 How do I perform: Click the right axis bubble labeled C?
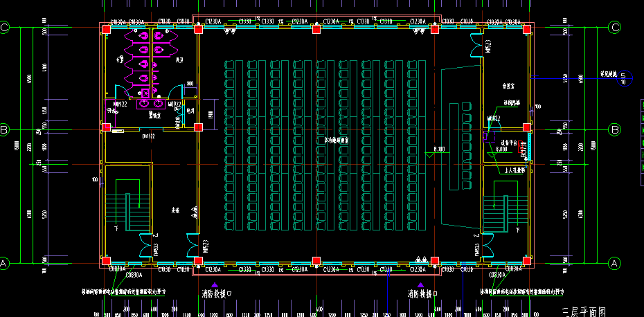tap(615, 28)
